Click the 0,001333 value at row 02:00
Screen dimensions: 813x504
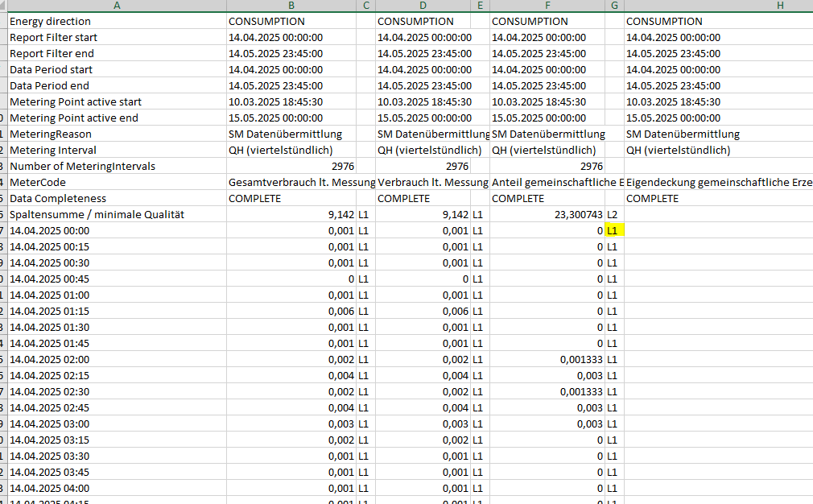point(580,359)
